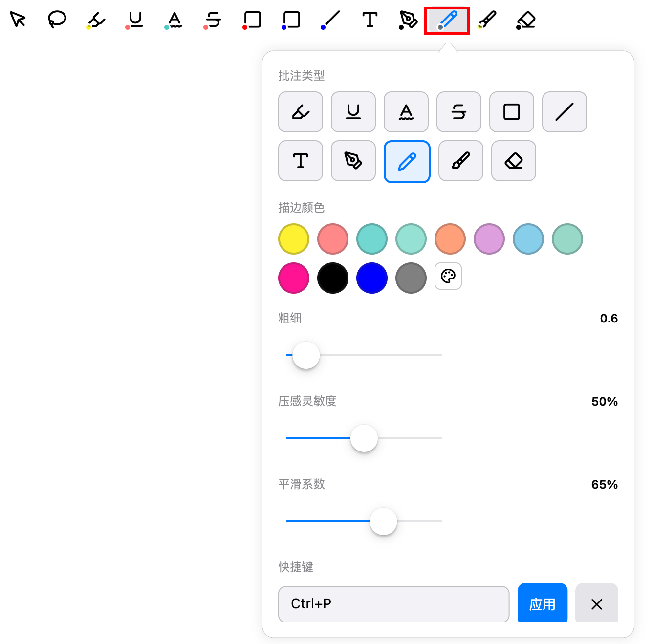Click the 粗细 thickness slider handle
The width and height of the screenshot is (653, 644).
point(306,355)
